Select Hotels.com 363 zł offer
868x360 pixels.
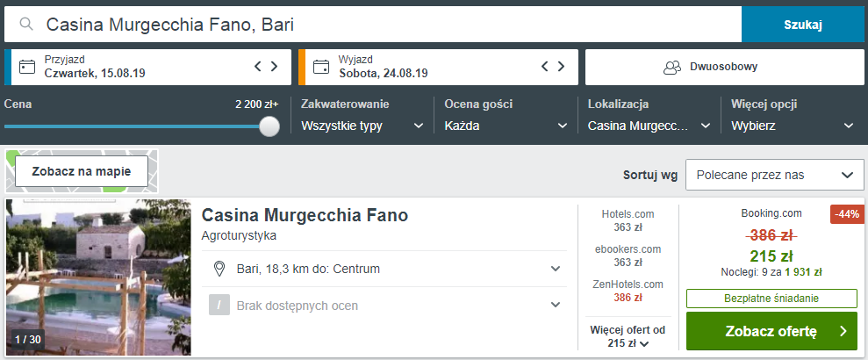[x=628, y=220]
